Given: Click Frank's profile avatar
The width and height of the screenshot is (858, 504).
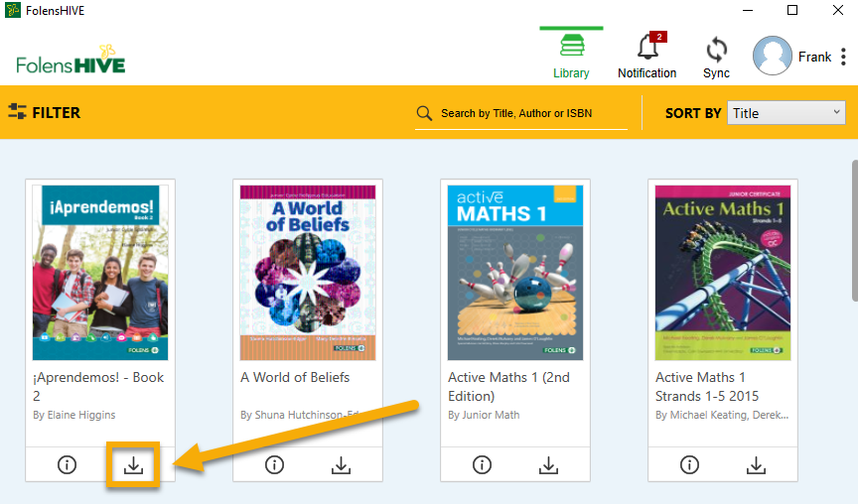Looking at the screenshot, I should point(772,56).
